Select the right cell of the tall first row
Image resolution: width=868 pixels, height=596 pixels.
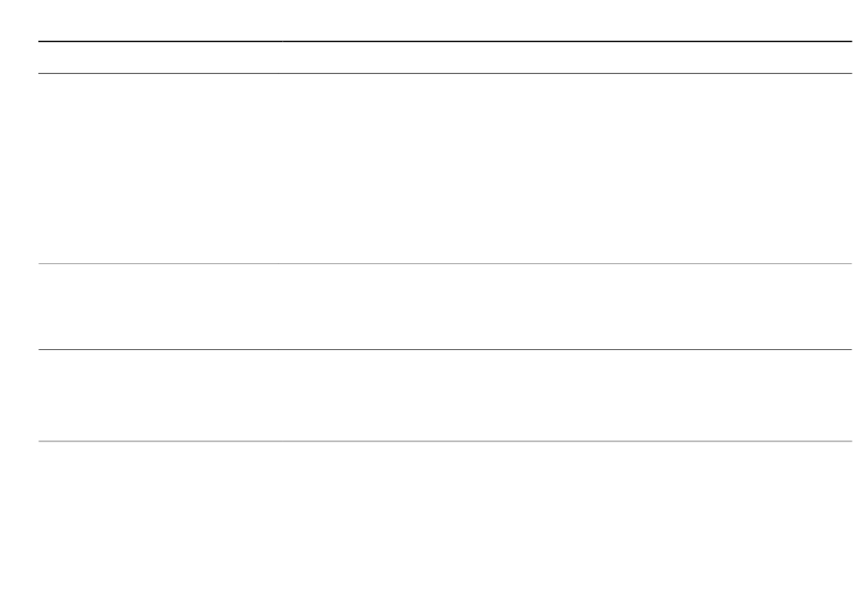click(x=566, y=168)
